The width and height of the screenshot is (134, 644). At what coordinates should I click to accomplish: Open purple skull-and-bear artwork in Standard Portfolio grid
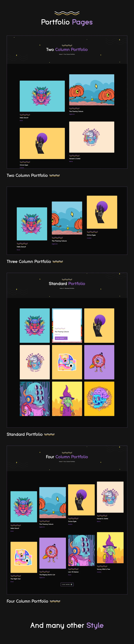99,399
